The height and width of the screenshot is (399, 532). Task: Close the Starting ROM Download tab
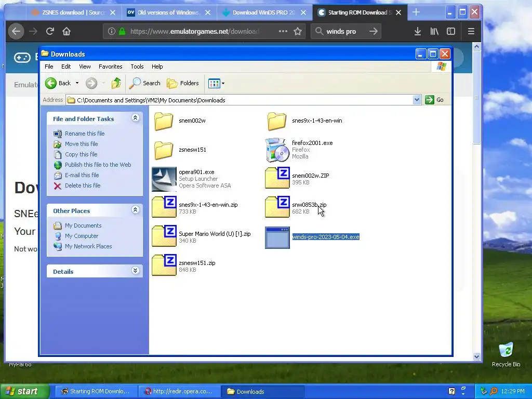(398, 12)
